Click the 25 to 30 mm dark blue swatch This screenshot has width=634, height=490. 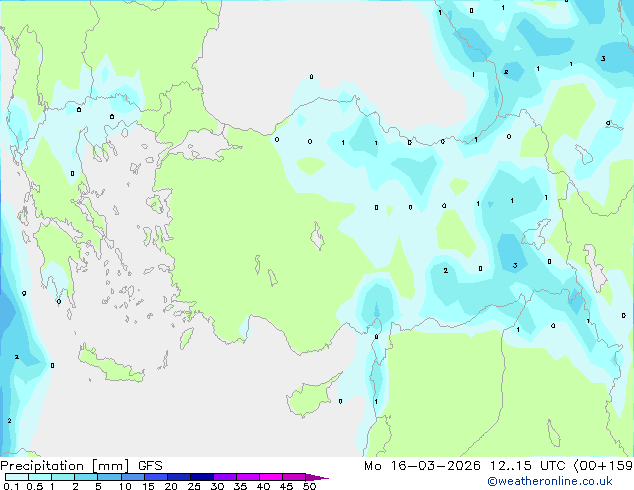click(x=202, y=477)
